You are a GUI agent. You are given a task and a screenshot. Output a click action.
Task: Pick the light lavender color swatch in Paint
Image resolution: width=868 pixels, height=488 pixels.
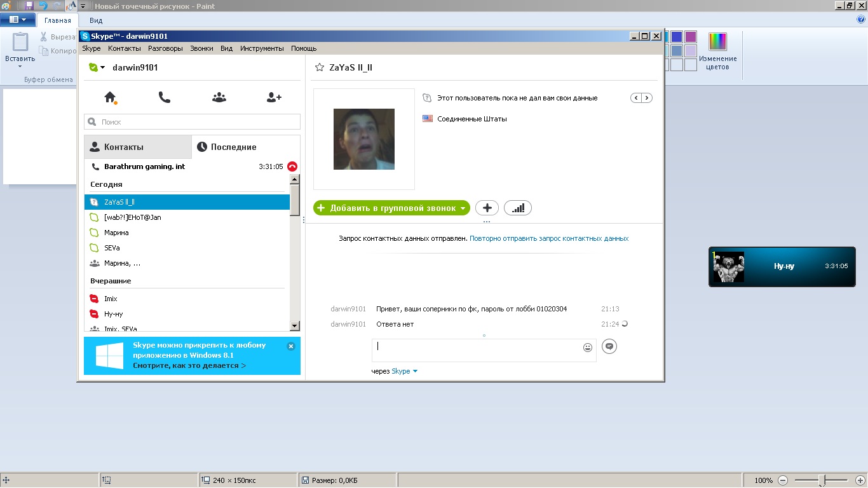(691, 51)
